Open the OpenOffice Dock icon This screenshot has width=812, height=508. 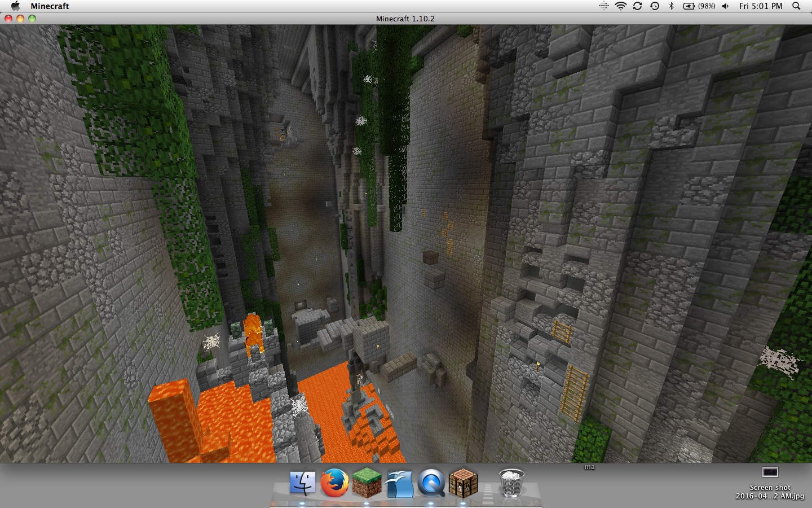[399, 483]
